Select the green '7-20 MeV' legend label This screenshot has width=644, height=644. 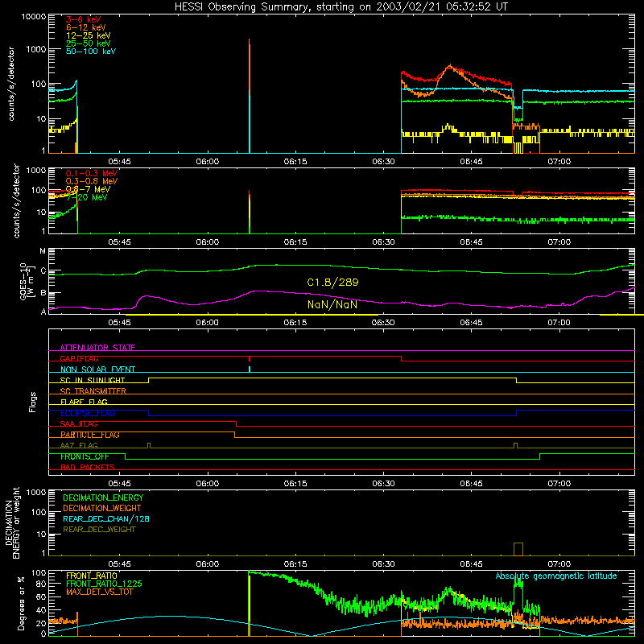[x=86, y=197]
